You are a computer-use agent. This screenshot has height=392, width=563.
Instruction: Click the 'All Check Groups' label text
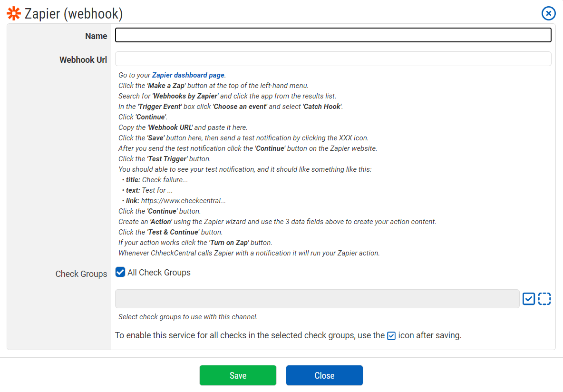[159, 273]
